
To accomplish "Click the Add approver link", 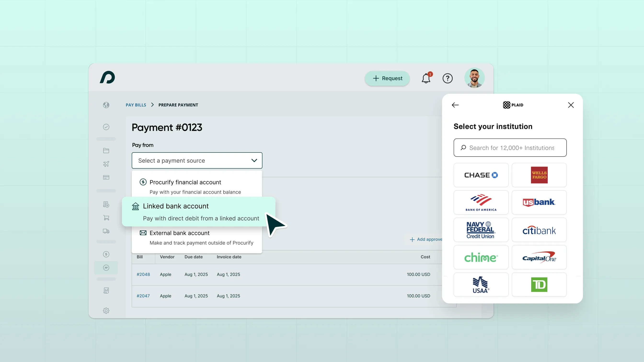I will [x=426, y=239].
